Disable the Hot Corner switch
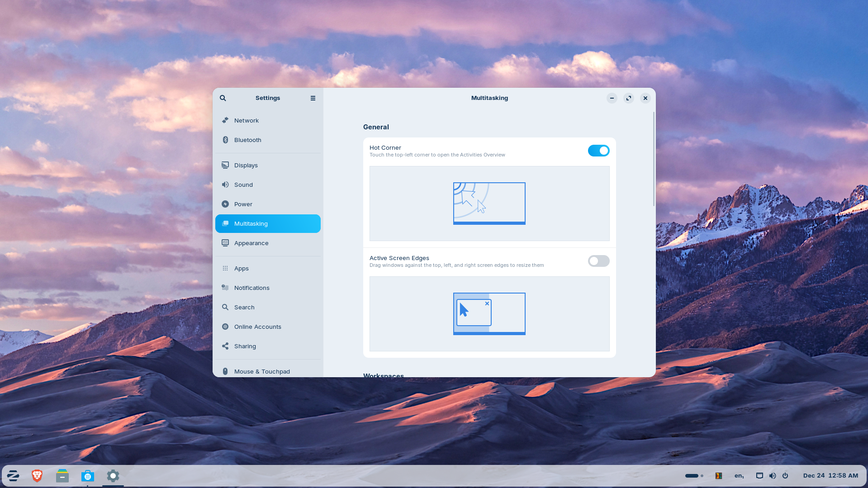 pos(598,151)
